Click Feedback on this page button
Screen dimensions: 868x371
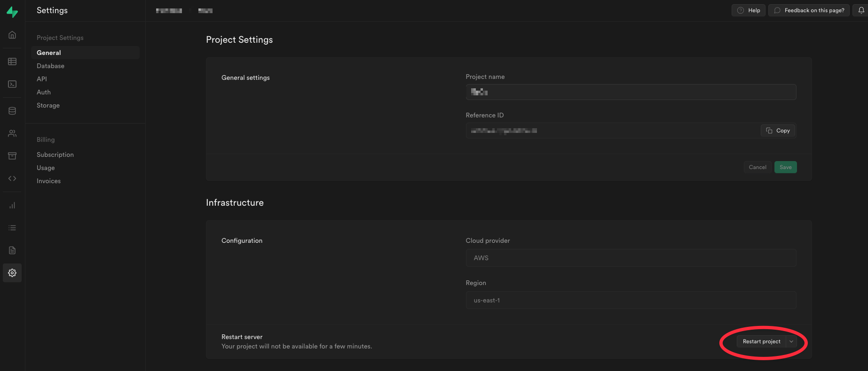pyautogui.click(x=809, y=10)
